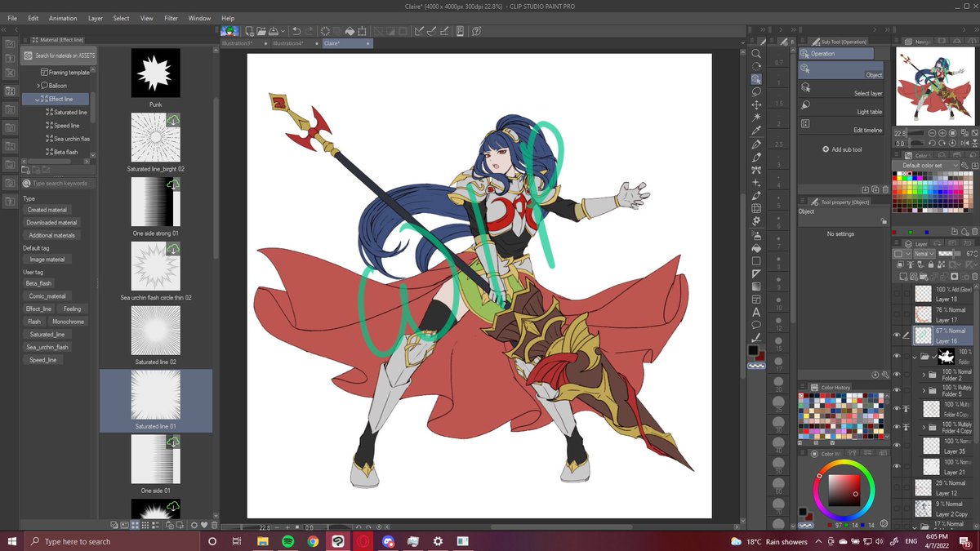This screenshot has height=551, width=980.
Task: Select the Operation object tool
Action: coord(757,79)
